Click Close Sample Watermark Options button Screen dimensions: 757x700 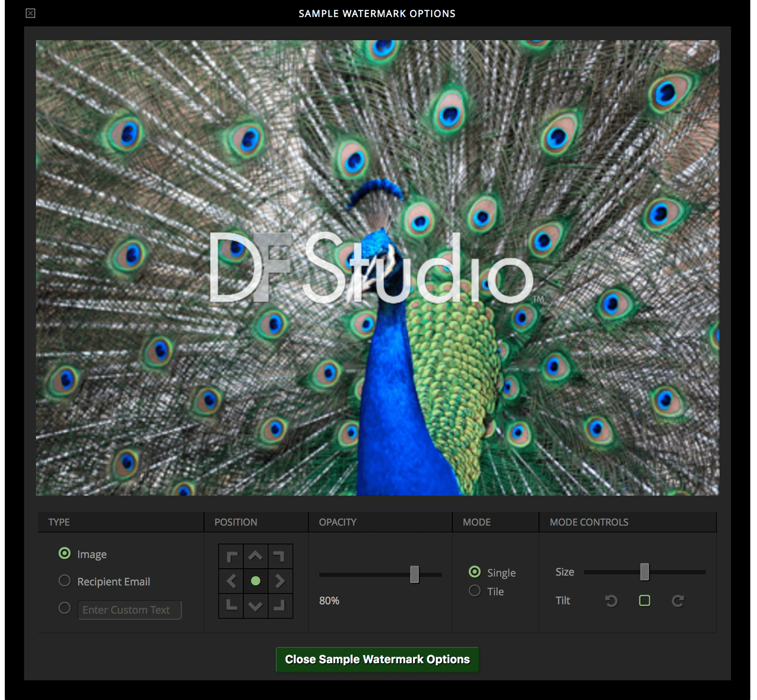point(377,659)
